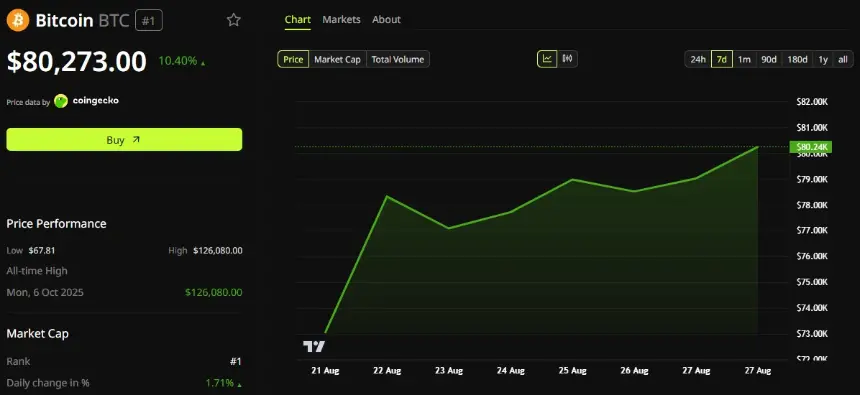Click the CoinGecko gecko logo
The height and width of the screenshot is (395, 860).
pyautogui.click(x=61, y=101)
